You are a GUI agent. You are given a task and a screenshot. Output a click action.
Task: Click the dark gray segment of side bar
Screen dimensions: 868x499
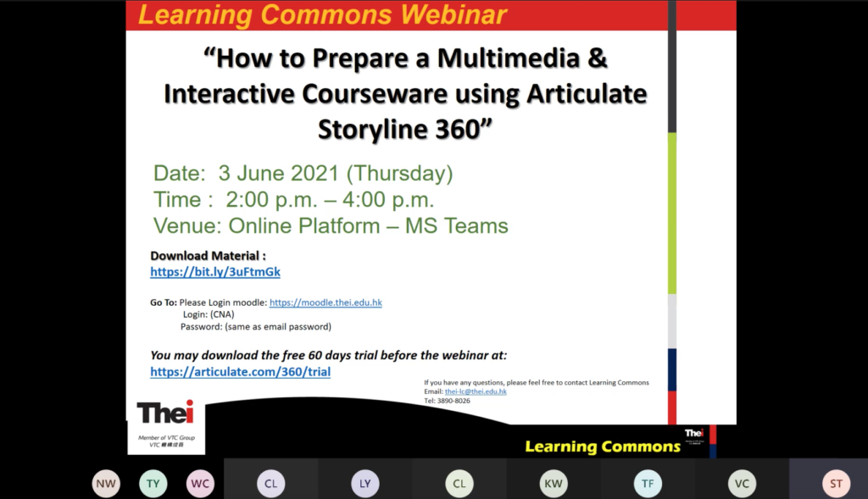tap(672, 68)
